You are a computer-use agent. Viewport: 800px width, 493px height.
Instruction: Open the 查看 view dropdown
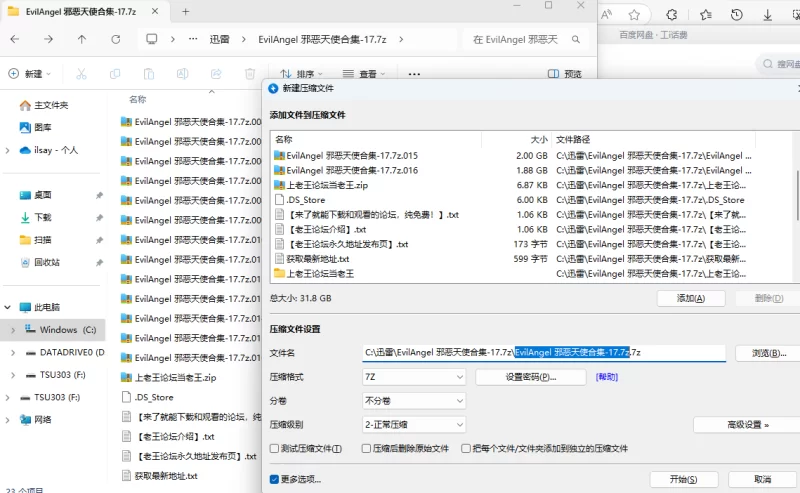pyautogui.click(x=364, y=75)
